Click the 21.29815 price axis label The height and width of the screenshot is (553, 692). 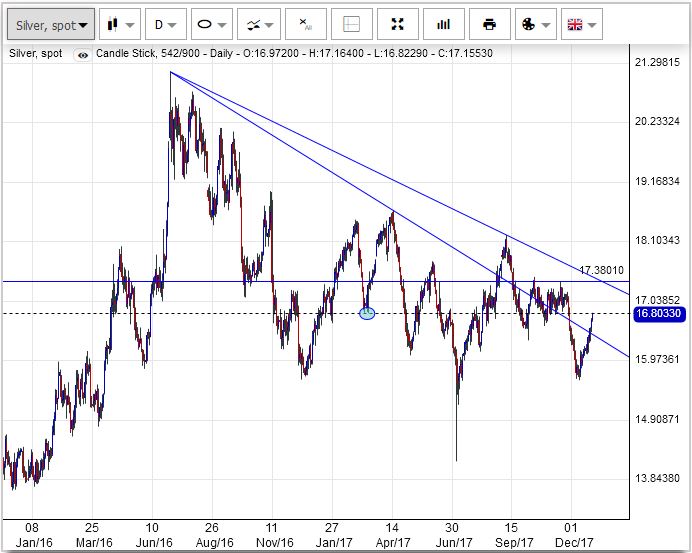coord(657,62)
